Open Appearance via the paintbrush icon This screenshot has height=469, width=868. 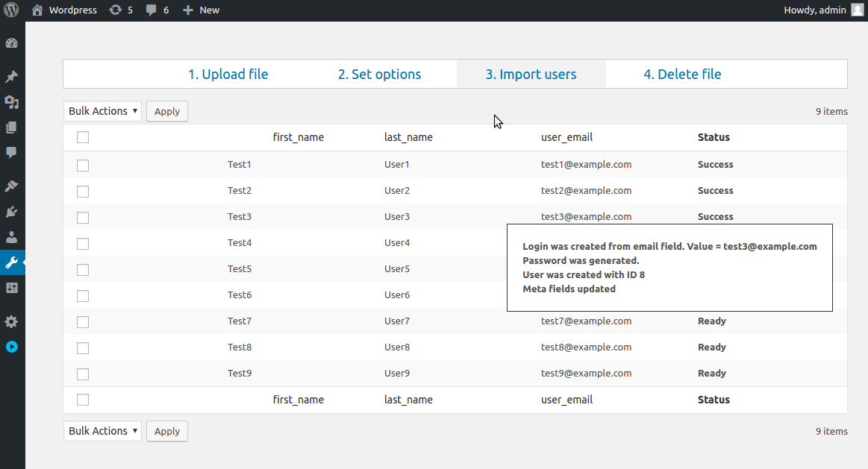tap(11, 186)
